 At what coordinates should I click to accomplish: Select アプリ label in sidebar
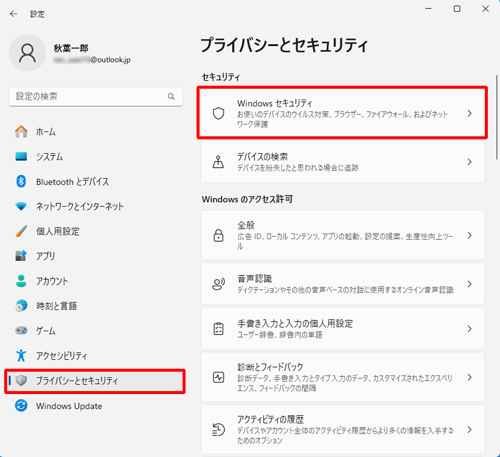tap(46, 256)
